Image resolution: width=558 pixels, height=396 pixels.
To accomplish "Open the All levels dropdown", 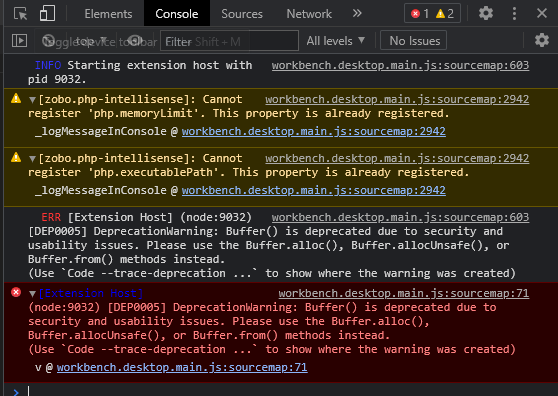I will (x=336, y=41).
